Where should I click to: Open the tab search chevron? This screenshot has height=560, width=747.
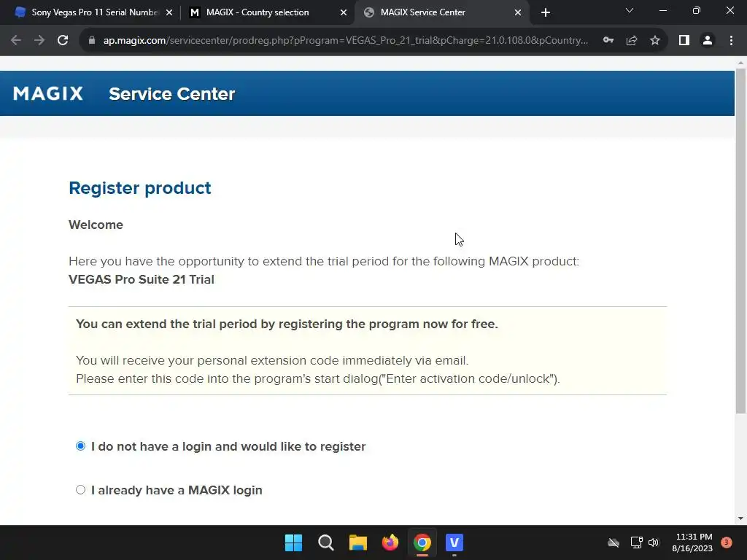[x=630, y=10]
